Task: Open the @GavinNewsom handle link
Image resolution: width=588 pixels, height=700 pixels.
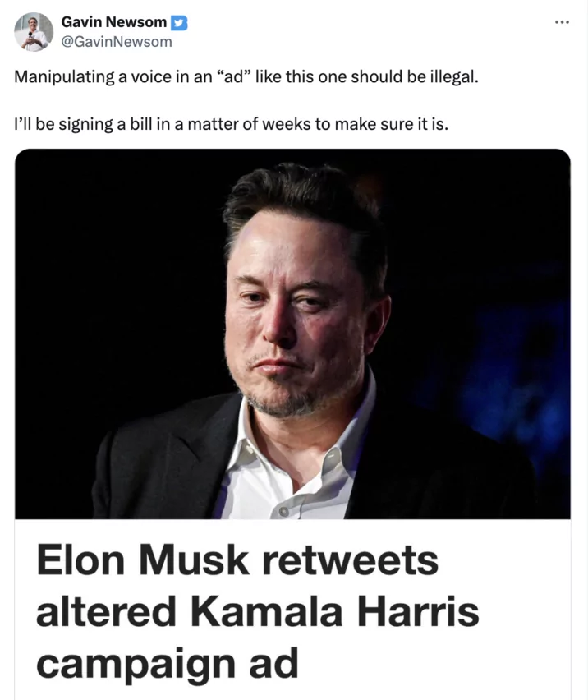Action: point(117,41)
